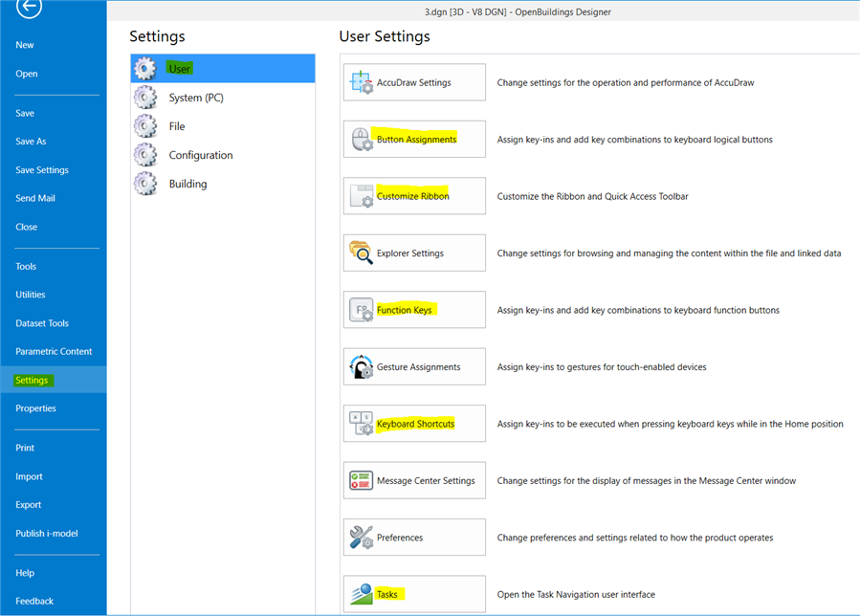The height and width of the screenshot is (616, 860).
Task: Click text 'Customize the Ribbon and Quick Access Toolbar'
Action: [592, 196]
